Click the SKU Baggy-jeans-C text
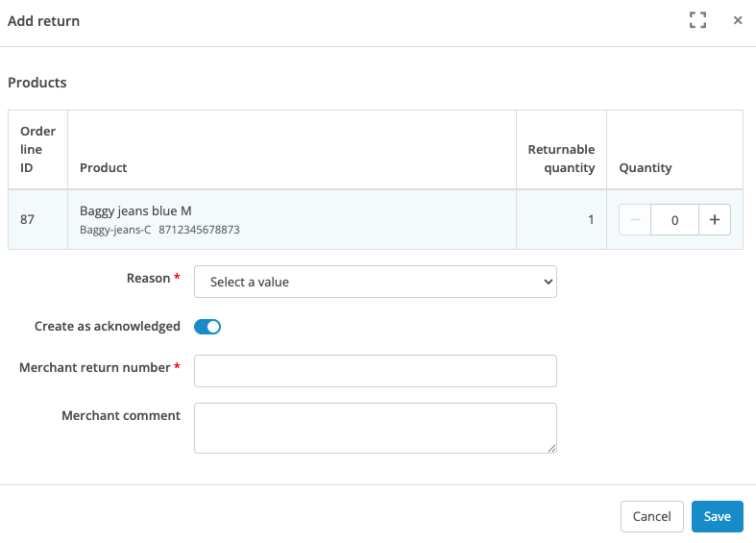 (x=115, y=230)
